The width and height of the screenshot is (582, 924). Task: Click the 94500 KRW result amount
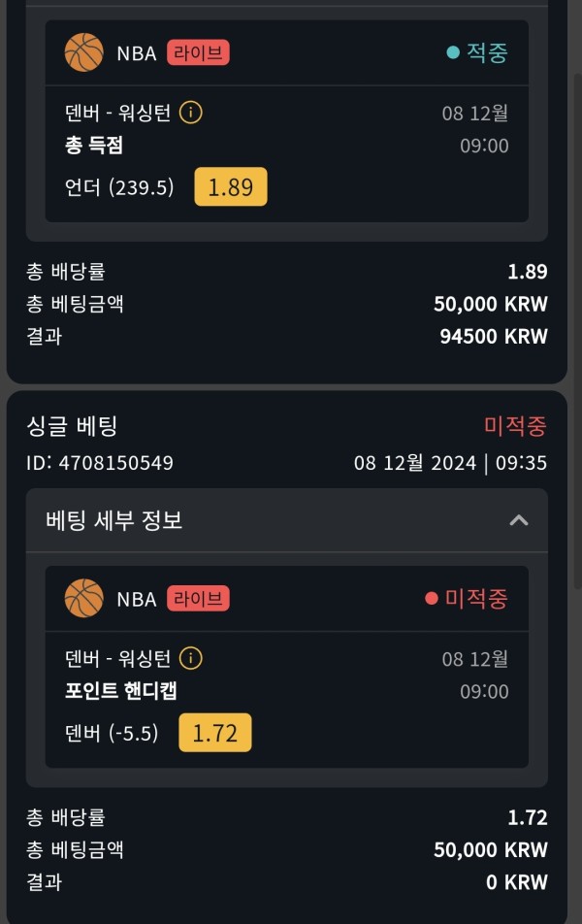494,336
